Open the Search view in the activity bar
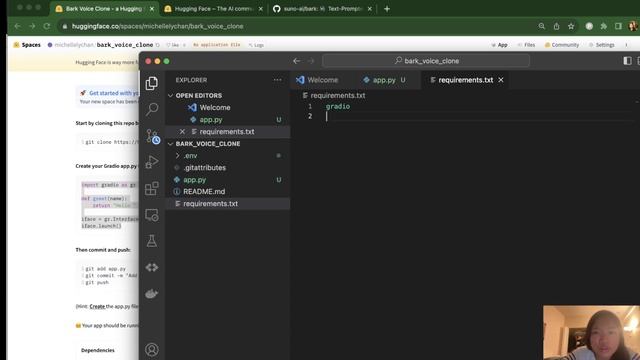Image resolution: width=640 pixels, height=360 pixels. click(152, 109)
